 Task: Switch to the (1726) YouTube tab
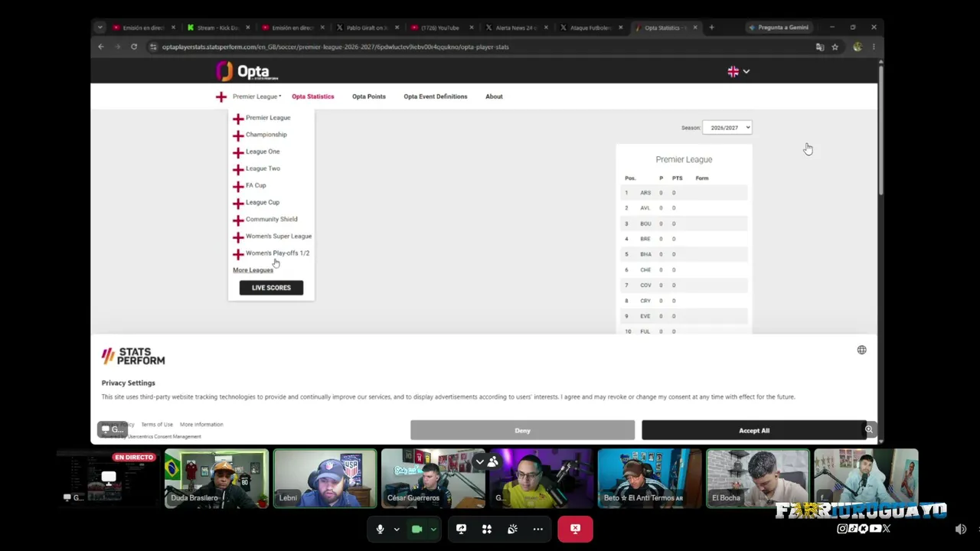(x=442, y=28)
